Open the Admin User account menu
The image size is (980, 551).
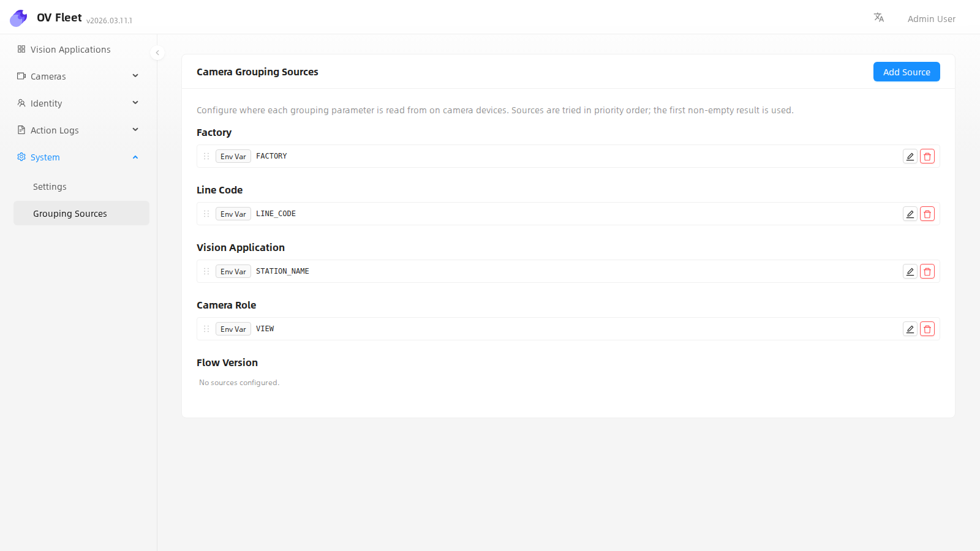pos(931,19)
